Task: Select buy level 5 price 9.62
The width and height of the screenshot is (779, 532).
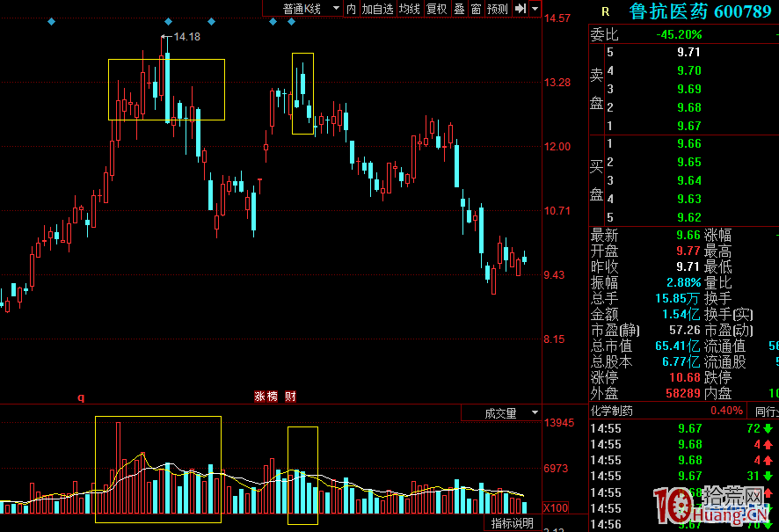Action: point(688,217)
